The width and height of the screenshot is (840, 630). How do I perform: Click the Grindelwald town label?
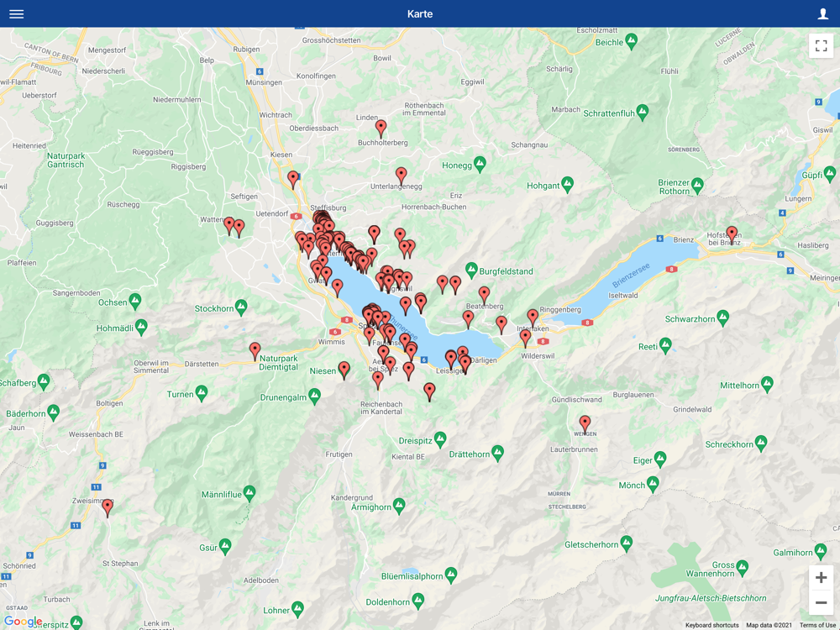(692, 409)
